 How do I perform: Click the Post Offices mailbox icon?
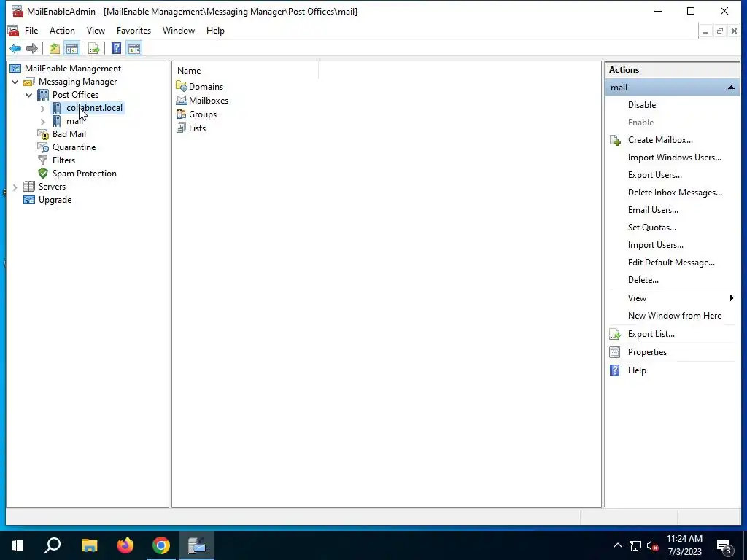tap(43, 95)
